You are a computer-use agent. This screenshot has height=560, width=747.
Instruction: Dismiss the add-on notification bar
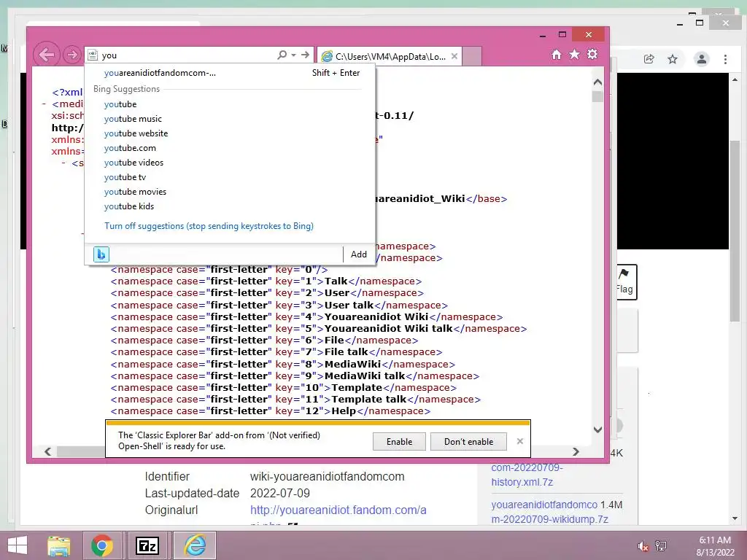click(x=519, y=441)
